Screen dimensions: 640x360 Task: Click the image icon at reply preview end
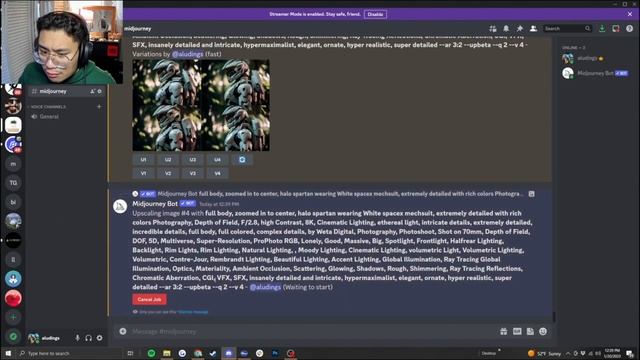pyautogui.click(x=531, y=194)
